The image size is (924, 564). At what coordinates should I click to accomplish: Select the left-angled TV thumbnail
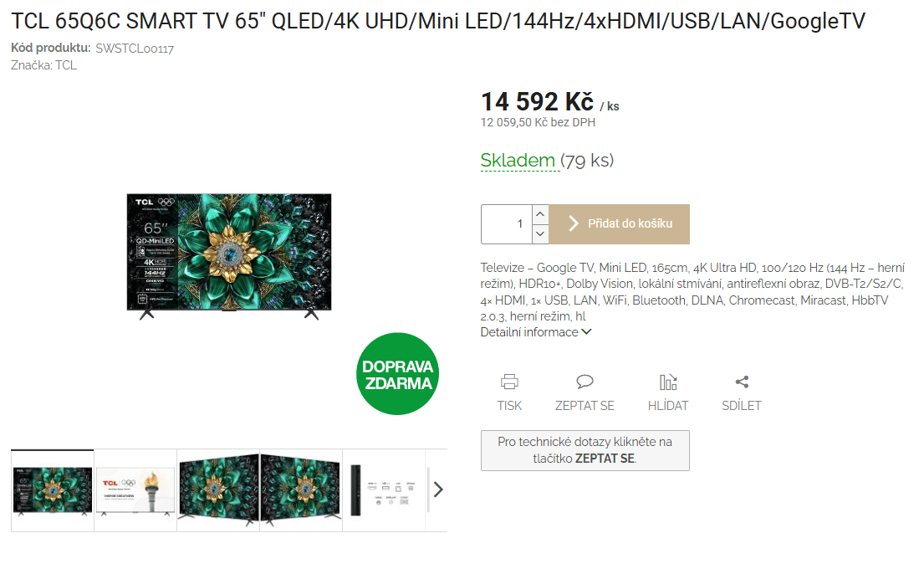coord(218,490)
